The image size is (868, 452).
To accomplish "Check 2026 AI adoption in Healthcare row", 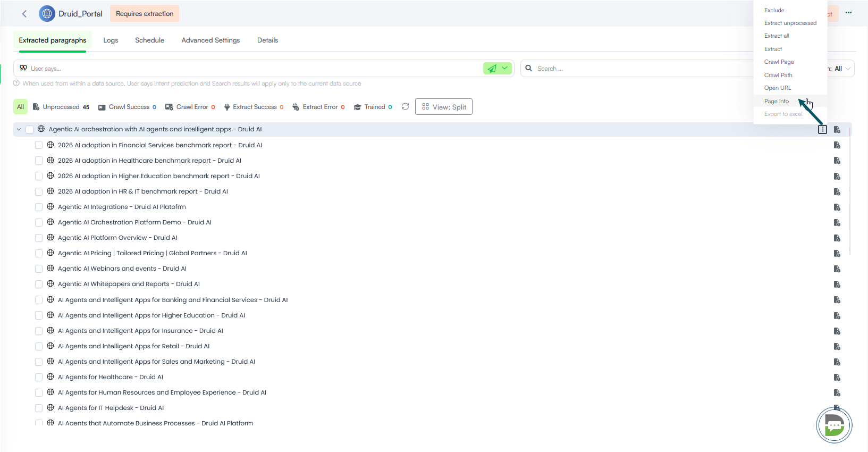I will [x=39, y=161].
